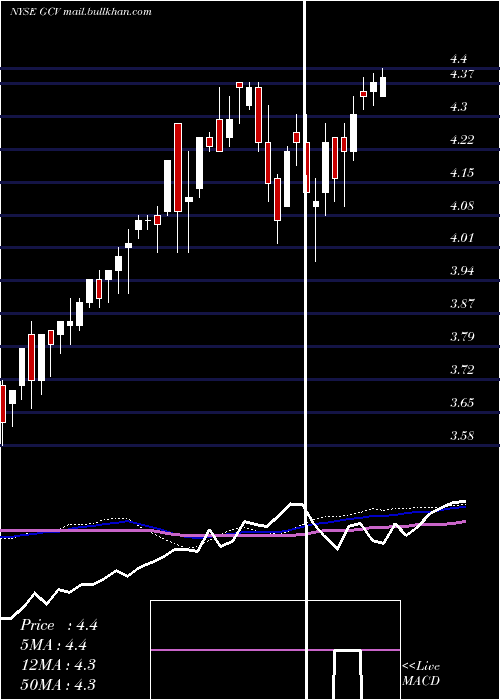The height and width of the screenshot is (700, 500).
Task: Click the '<<Live MACD' label
Action: pos(421,673)
